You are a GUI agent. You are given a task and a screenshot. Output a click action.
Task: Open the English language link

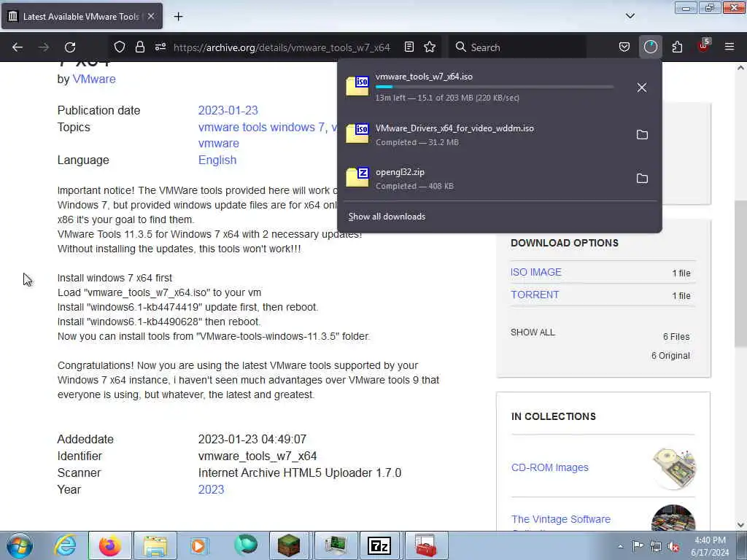point(217,160)
